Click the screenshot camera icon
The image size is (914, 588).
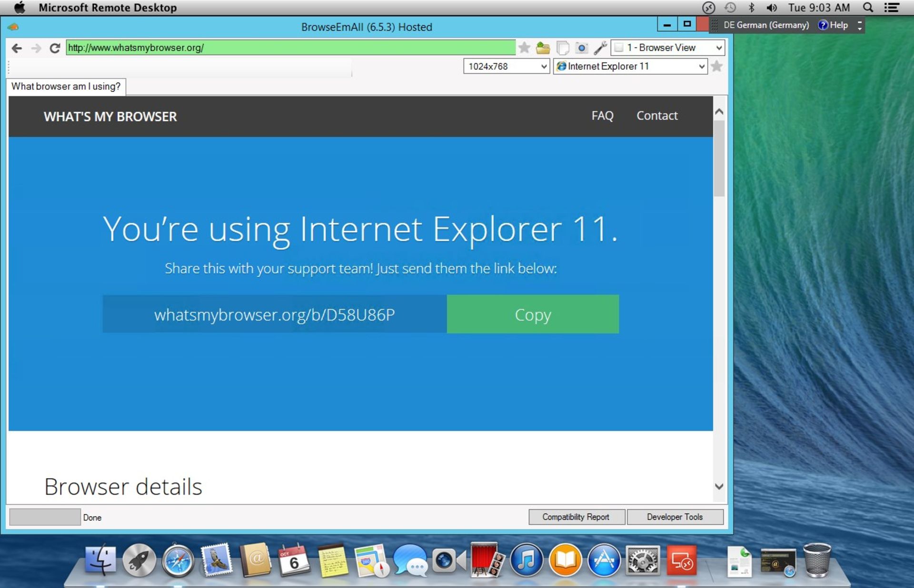pyautogui.click(x=581, y=48)
